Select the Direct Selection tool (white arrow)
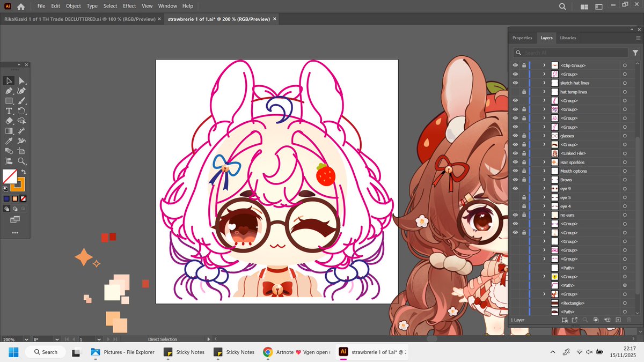644x362 pixels. coord(22,81)
